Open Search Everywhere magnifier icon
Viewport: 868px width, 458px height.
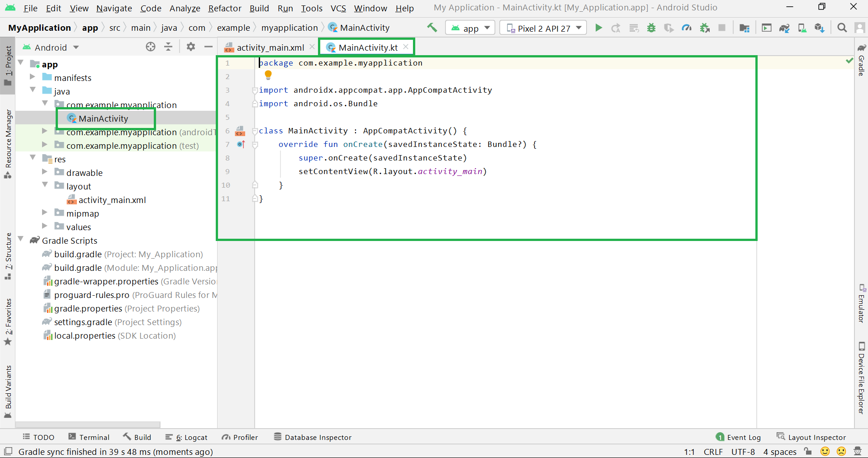coord(842,28)
